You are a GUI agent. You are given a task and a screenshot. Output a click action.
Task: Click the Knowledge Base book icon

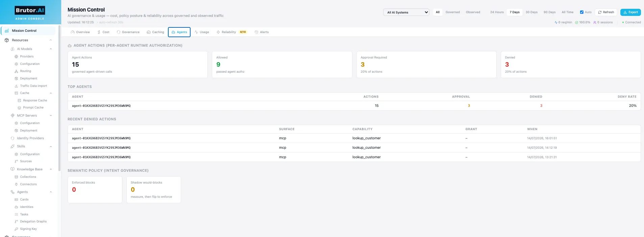[x=13, y=169]
